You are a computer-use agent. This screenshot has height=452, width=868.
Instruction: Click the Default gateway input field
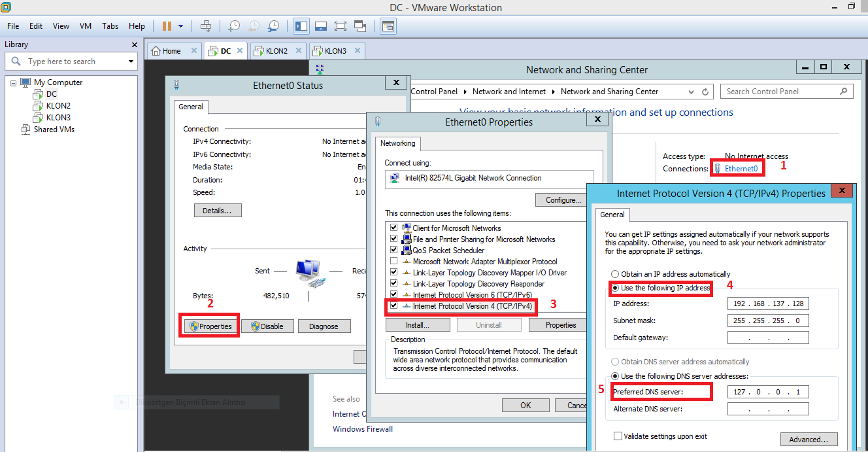click(x=767, y=338)
